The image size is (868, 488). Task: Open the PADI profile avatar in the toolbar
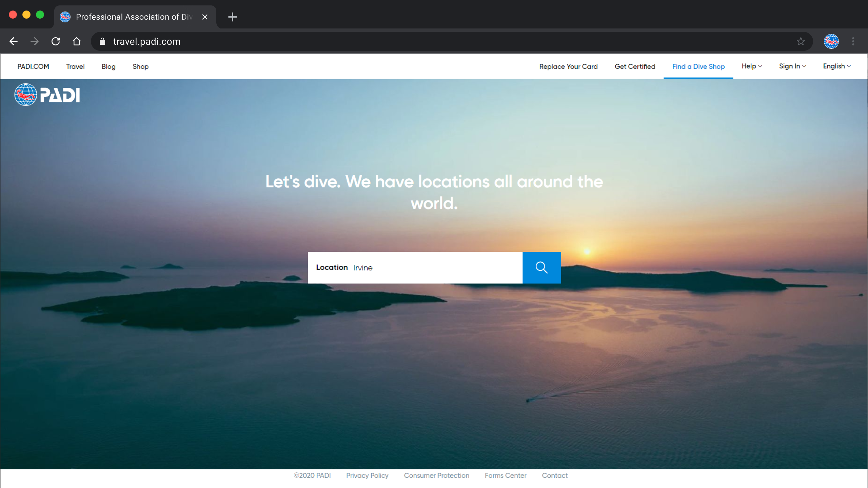[x=831, y=41]
